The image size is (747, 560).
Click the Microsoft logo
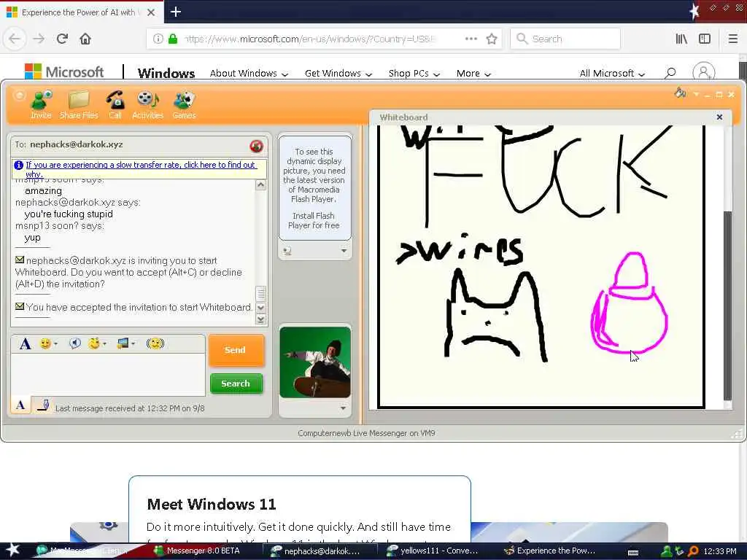(x=64, y=72)
